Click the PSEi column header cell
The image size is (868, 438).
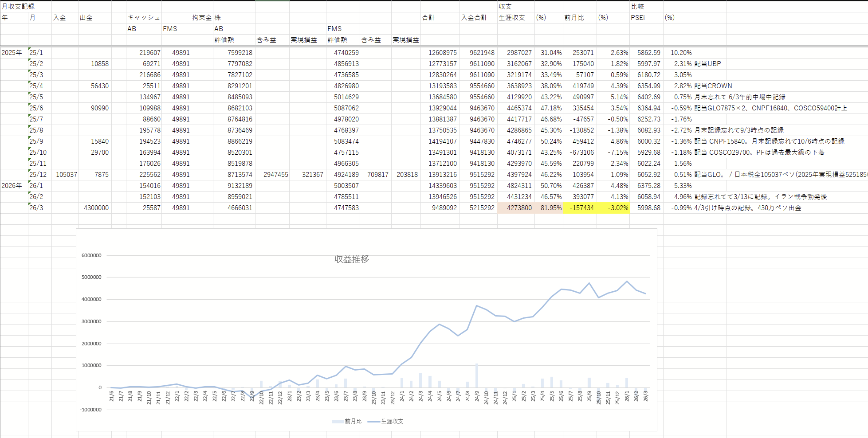pyautogui.click(x=638, y=18)
